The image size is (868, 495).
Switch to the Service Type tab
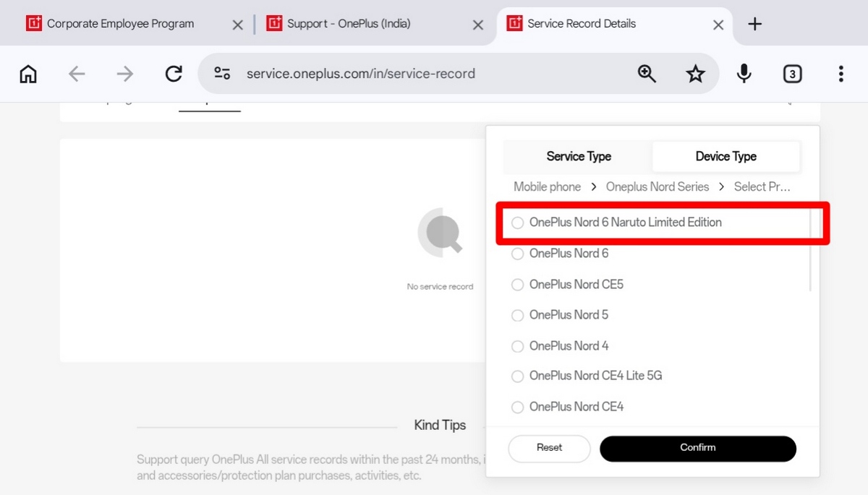(x=579, y=156)
